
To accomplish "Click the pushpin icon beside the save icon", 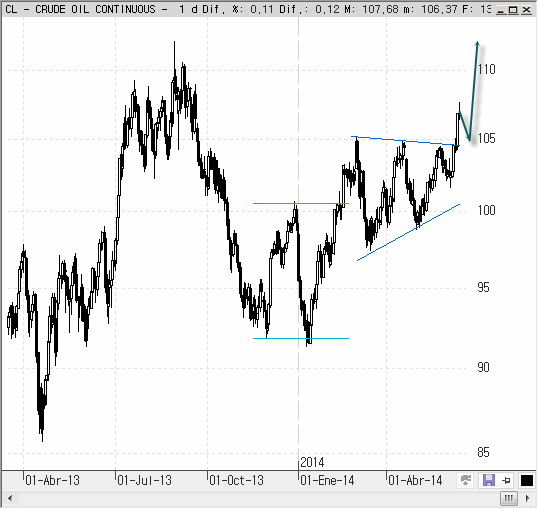I will pyautogui.click(x=506, y=481).
